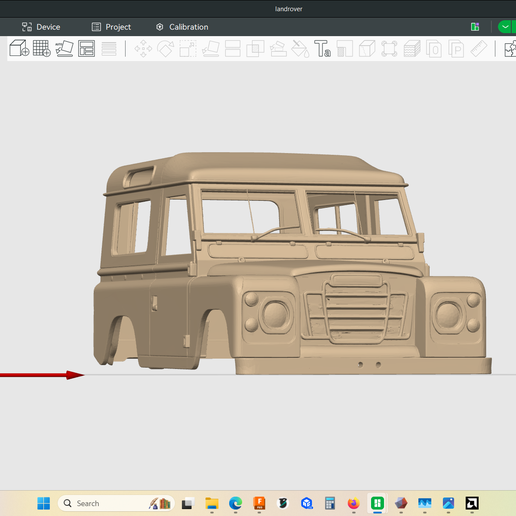
Task: Click the taskbar Search box
Action: [x=116, y=503]
